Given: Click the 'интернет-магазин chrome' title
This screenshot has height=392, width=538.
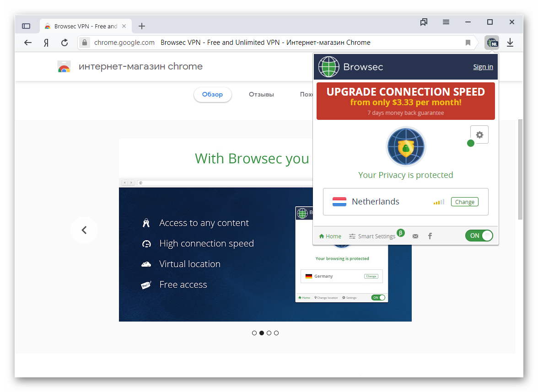Looking at the screenshot, I should pos(141,66).
